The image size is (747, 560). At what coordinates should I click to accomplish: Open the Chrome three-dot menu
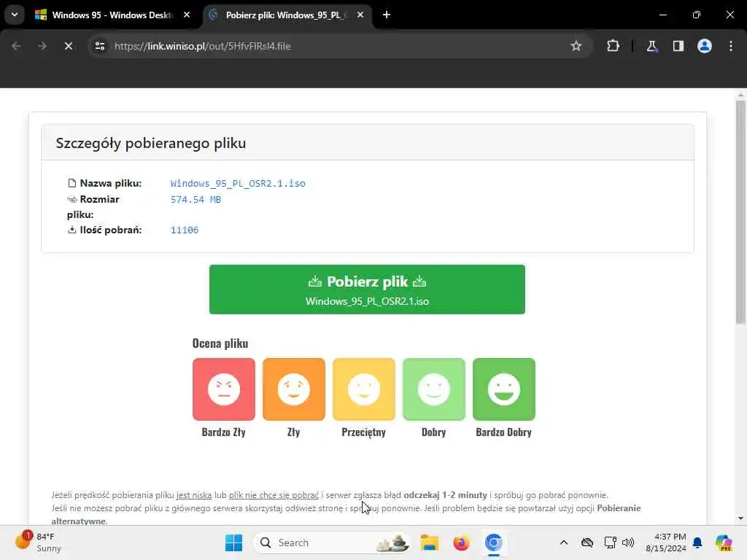click(731, 46)
